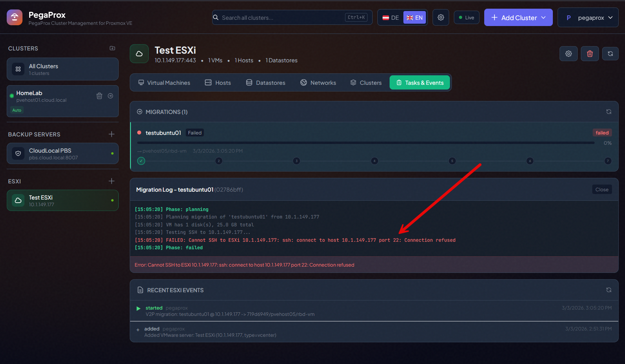
Task: Click the PegaProx logo icon
Action: [x=15, y=17]
